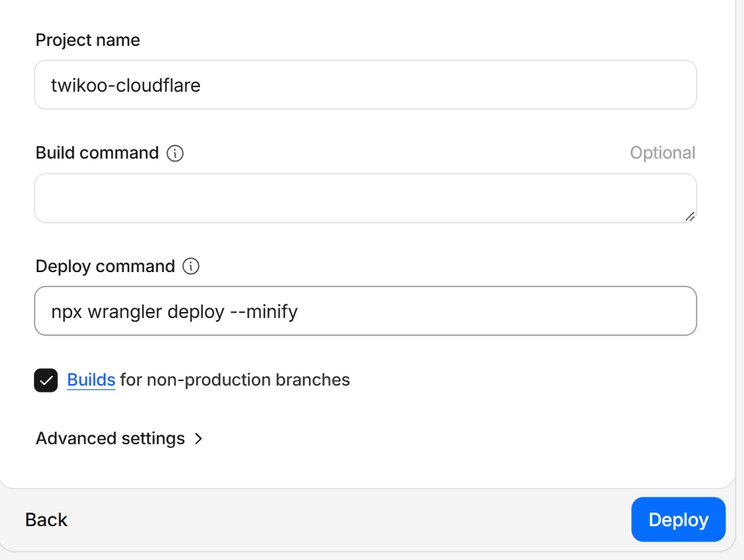Click the resize grip on Build command box

pos(689,216)
